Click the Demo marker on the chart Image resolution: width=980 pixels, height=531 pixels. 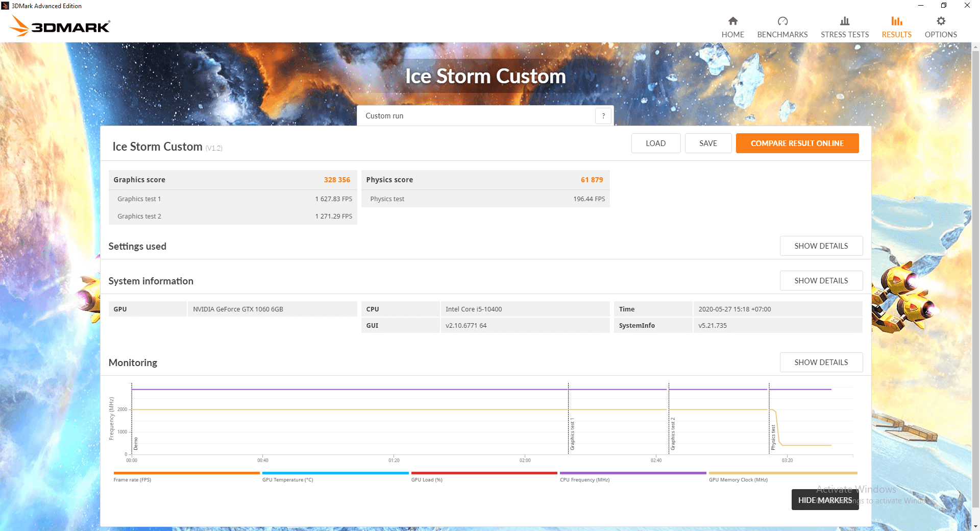pyautogui.click(x=136, y=444)
